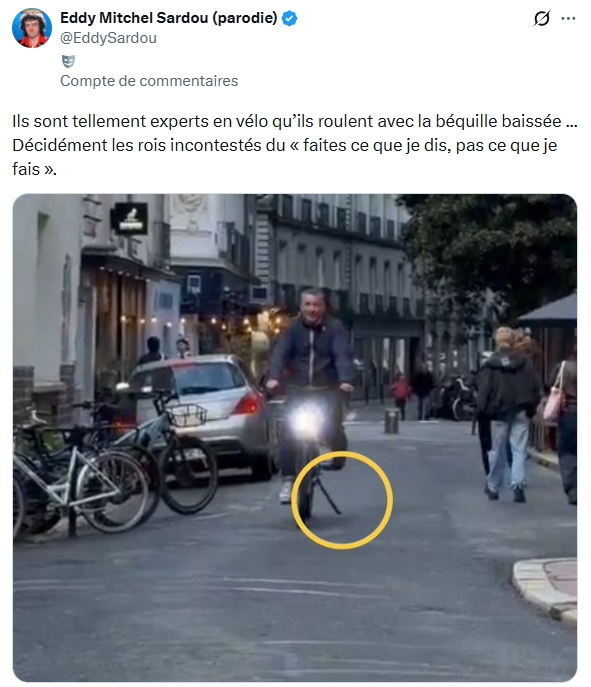The height and width of the screenshot is (687, 591).
Task: Open the Eddy Mitchel Sardou profile avatar
Action: (x=32, y=28)
